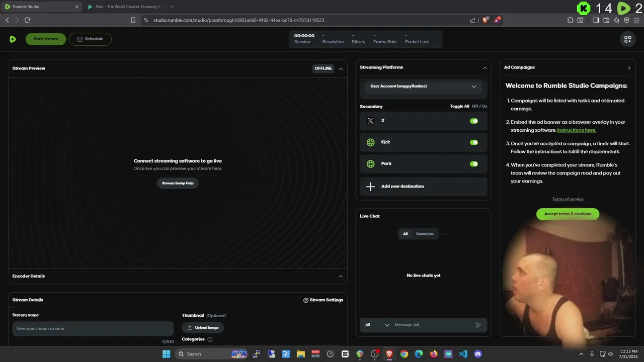Click the X platform icon in Secondary destinations
Image resolution: width=644 pixels, height=362 pixels.
tap(371, 121)
